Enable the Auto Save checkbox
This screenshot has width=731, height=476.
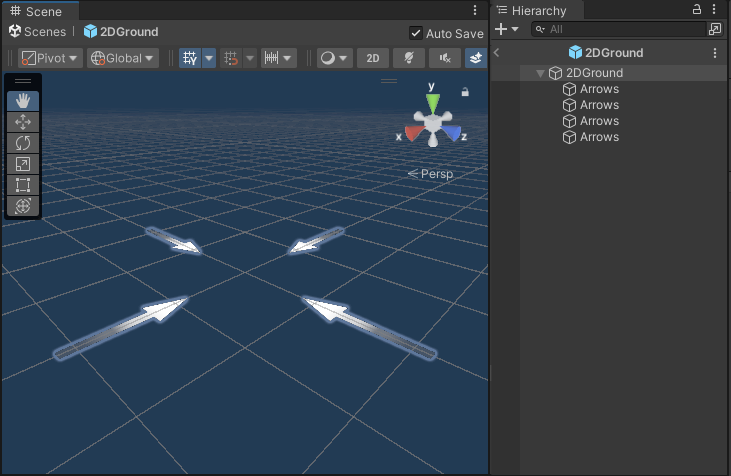[416, 33]
